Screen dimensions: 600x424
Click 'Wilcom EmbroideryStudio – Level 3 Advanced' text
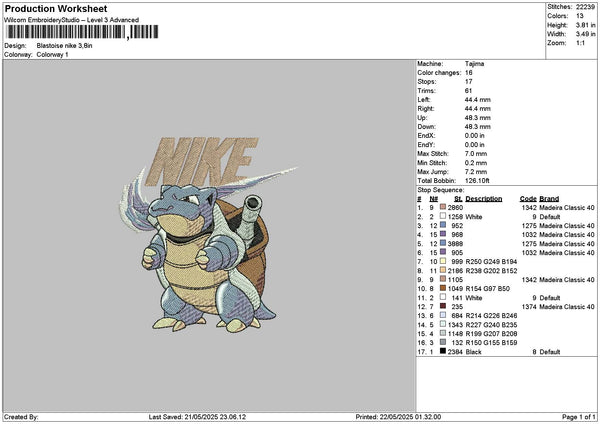(72, 20)
